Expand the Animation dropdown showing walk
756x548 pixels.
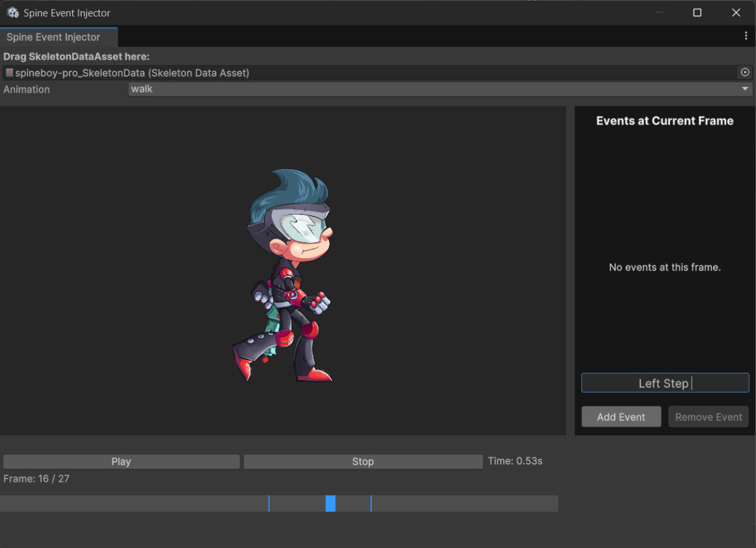pos(440,89)
